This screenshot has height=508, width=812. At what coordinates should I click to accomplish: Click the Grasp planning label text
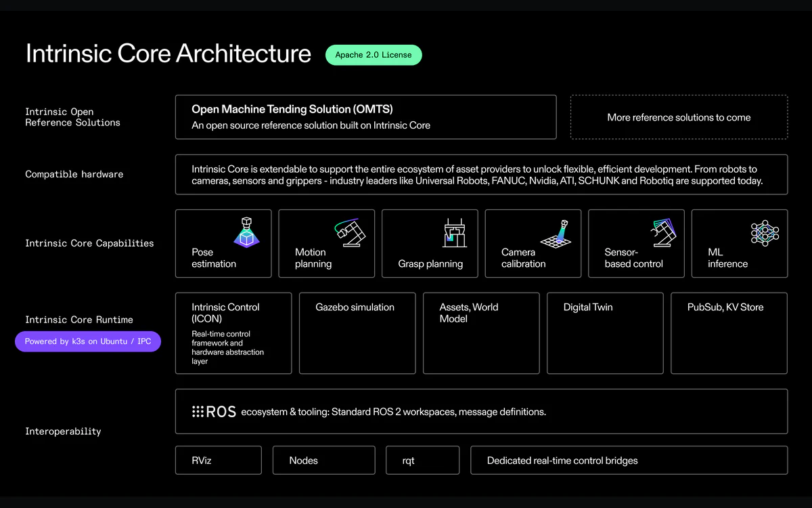(430, 264)
